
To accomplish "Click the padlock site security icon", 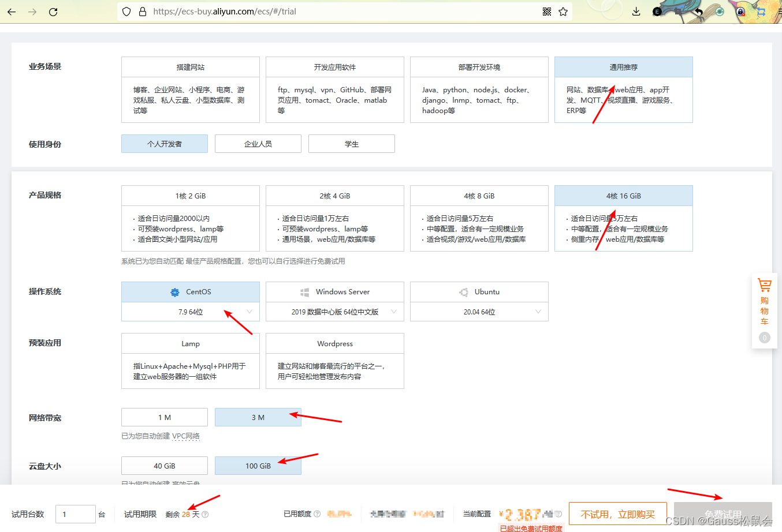I will 143,12.
